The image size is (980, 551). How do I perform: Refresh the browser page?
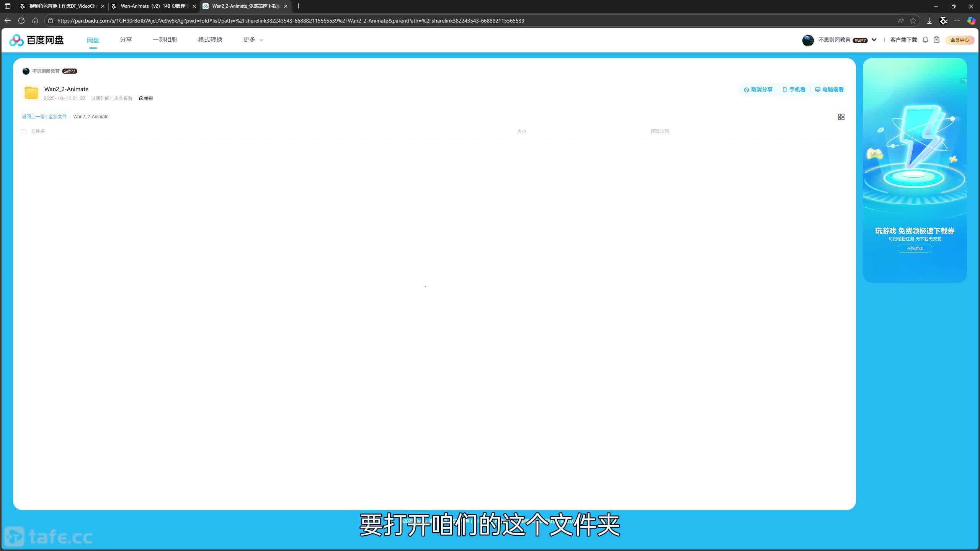pos(21,21)
